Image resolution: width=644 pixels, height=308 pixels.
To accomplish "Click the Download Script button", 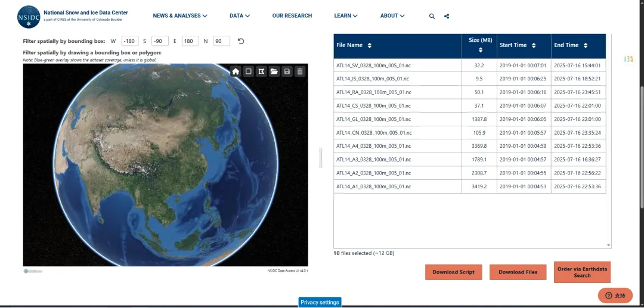I will [453, 272].
